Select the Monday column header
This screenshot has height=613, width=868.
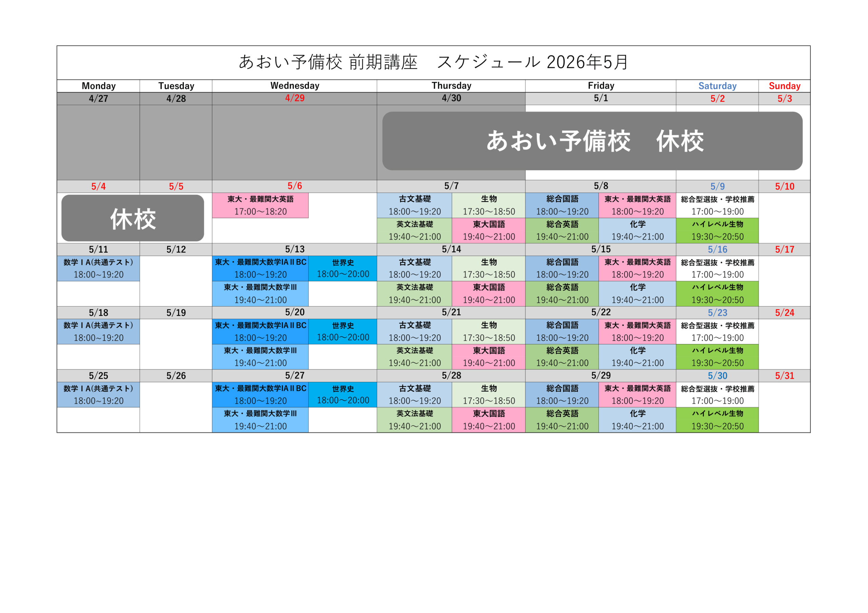[98, 86]
